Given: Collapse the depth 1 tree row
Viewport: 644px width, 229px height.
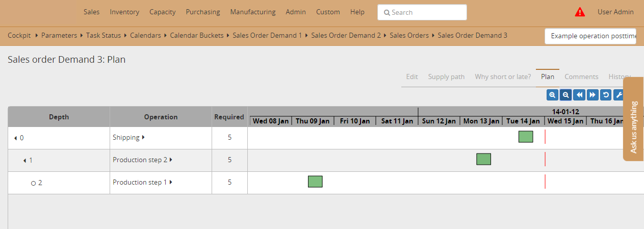Looking at the screenshot, I should click(24, 161).
